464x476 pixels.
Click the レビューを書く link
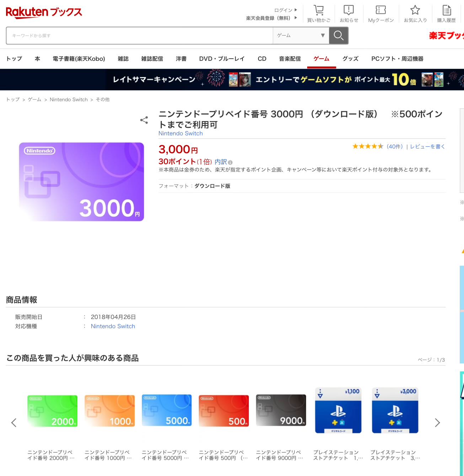427,146
